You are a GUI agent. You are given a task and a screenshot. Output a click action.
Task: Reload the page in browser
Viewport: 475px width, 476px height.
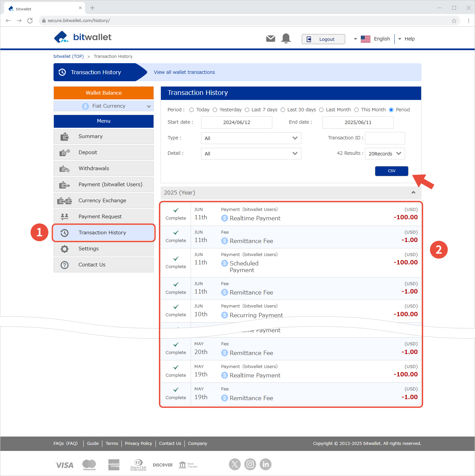30,21
